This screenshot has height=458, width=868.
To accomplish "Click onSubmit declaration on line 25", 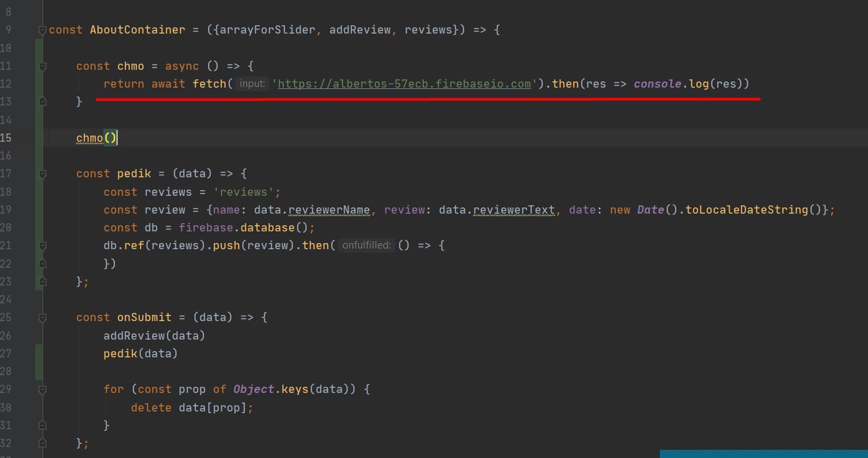I will point(144,318).
